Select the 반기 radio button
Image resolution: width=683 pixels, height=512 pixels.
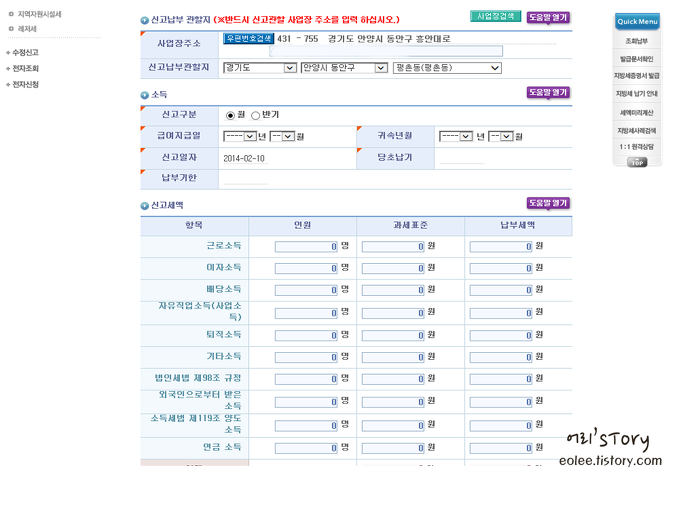pos(256,115)
